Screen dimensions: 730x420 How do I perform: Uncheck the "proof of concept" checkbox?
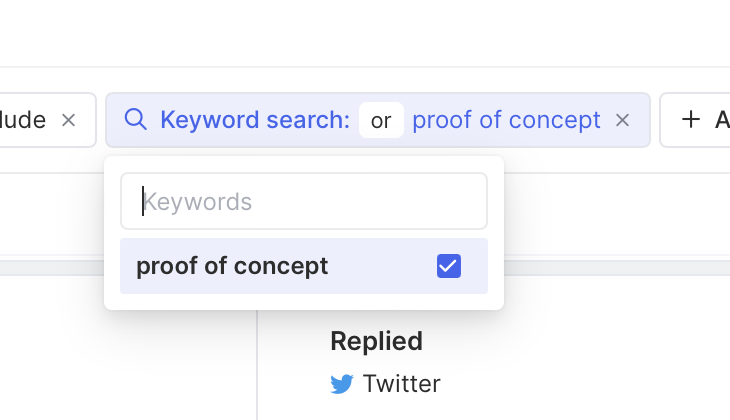point(449,266)
